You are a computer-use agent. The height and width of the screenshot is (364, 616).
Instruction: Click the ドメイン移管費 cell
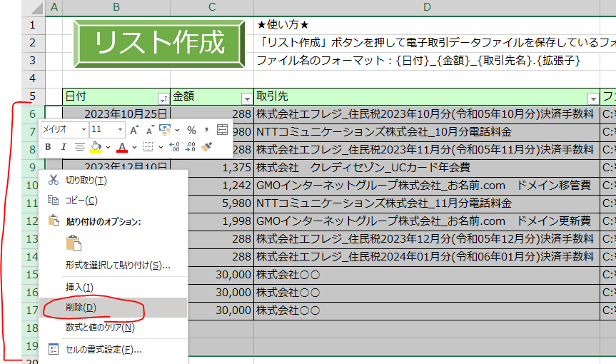pos(427,186)
